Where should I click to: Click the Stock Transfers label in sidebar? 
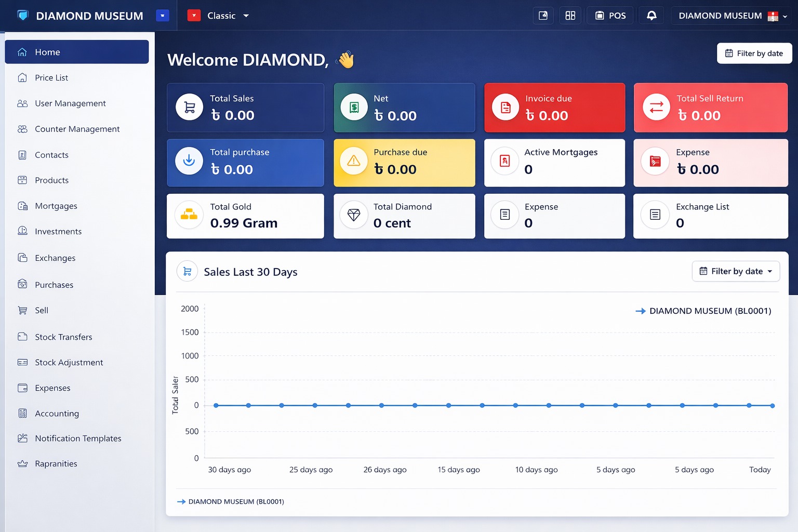[63, 337]
